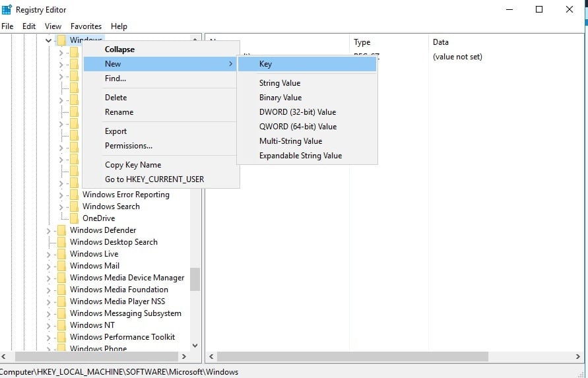588x378 pixels.
Task: Expand the Windows Live key arrow
Action: [x=49, y=255]
